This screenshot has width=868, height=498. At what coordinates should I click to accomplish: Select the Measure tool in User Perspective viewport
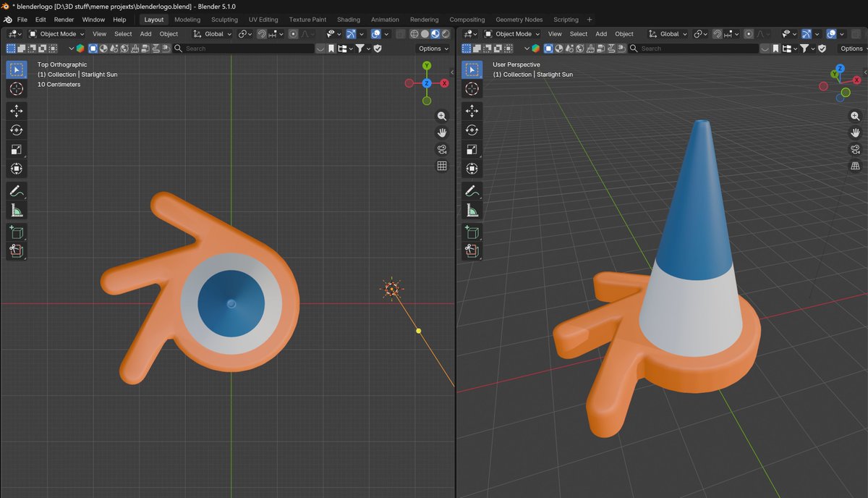[x=472, y=211]
